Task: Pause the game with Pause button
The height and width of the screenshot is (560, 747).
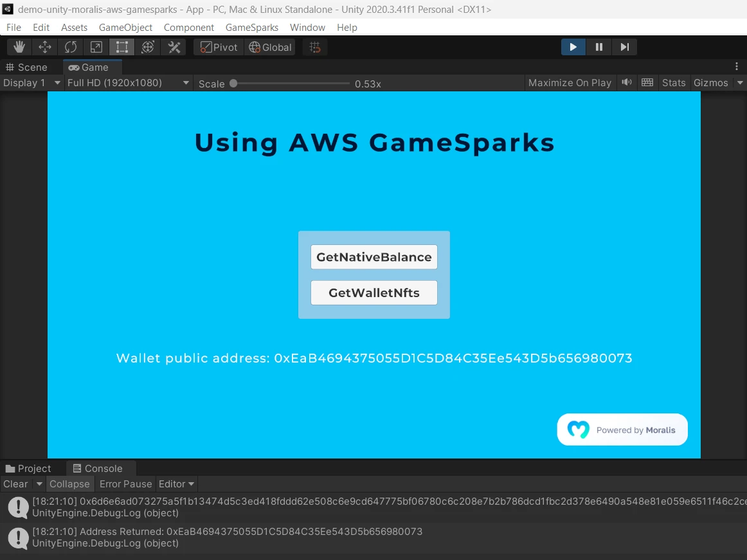Action: click(x=598, y=47)
